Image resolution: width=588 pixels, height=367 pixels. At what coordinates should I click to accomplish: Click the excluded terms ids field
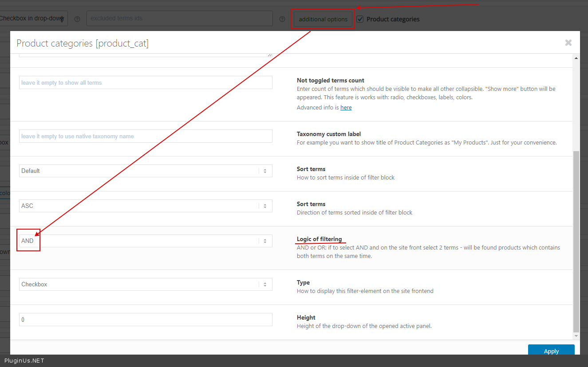point(179,19)
